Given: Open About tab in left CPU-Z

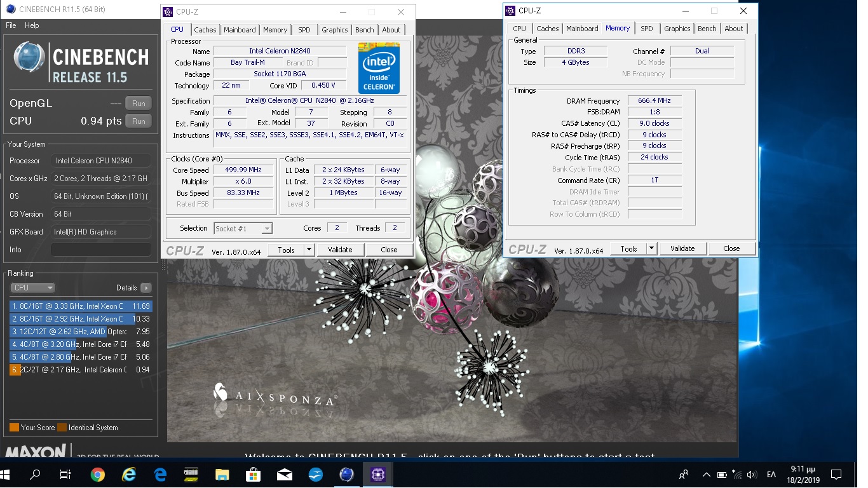Looking at the screenshot, I should tap(391, 30).
